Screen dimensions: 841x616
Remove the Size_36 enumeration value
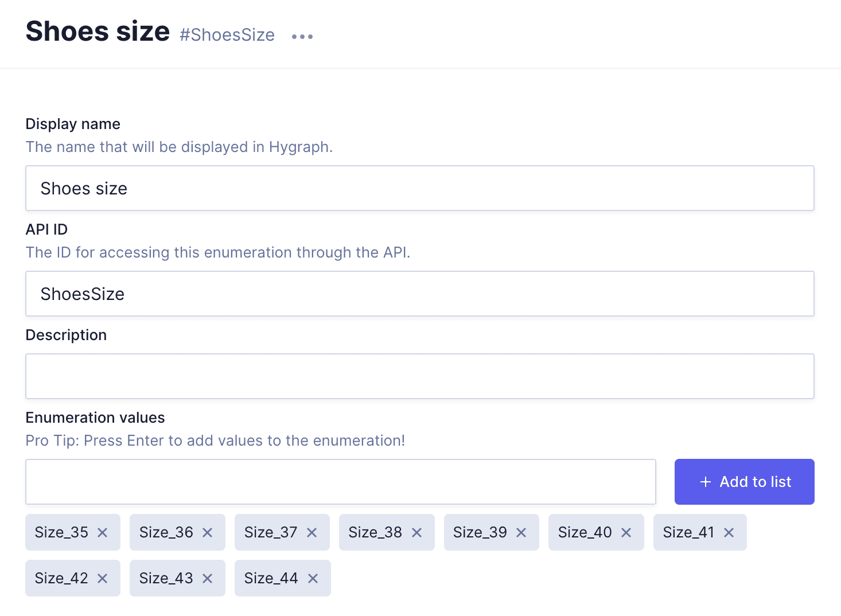click(208, 532)
